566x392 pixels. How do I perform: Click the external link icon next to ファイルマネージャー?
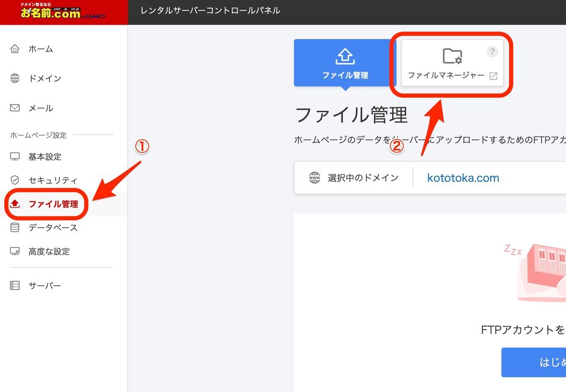[x=493, y=76]
